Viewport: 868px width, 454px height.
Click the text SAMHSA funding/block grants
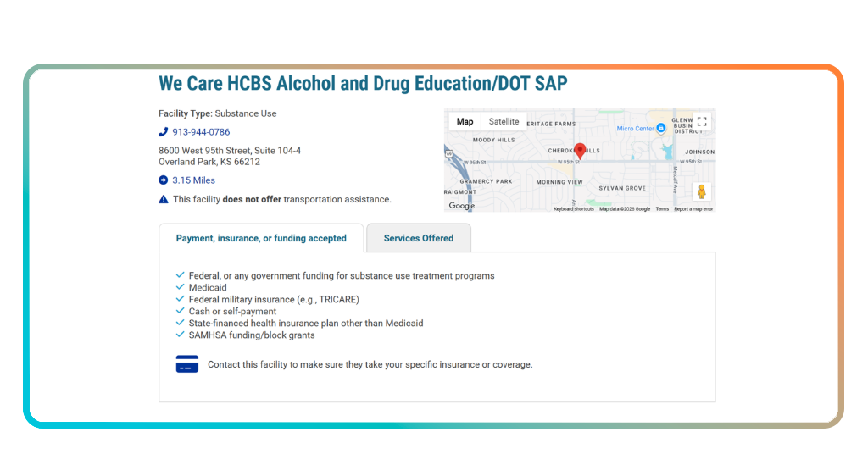point(252,335)
